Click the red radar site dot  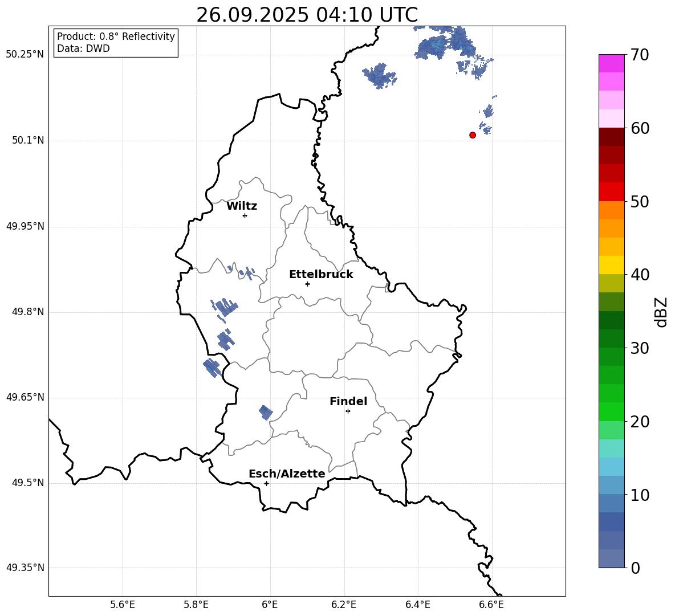point(472,135)
